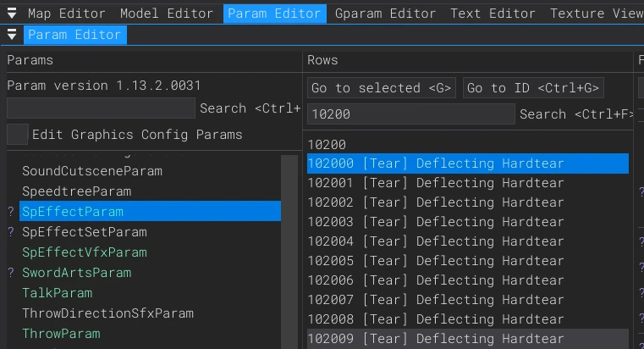The height and width of the screenshot is (349, 644).
Task: Select TalkParam in the params list
Action: [x=58, y=293]
